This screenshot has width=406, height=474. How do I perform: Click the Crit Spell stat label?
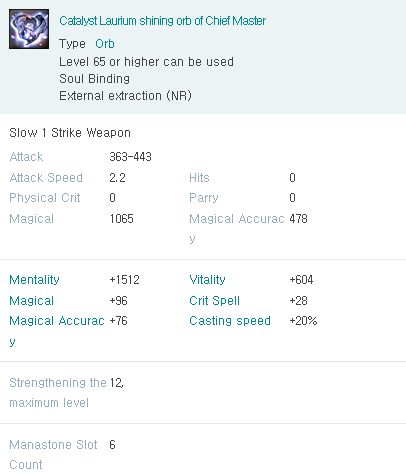click(214, 301)
